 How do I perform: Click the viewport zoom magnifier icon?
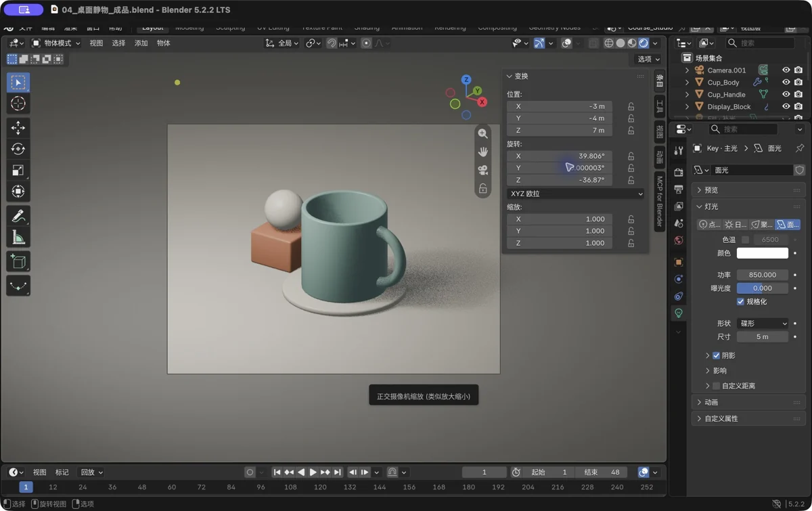(483, 133)
